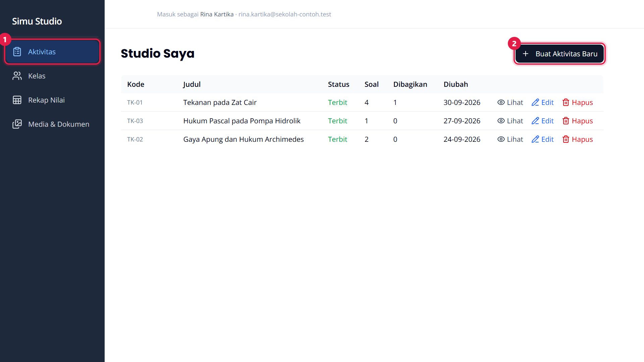Click Buat Aktivitas Baru button

pos(559,54)
